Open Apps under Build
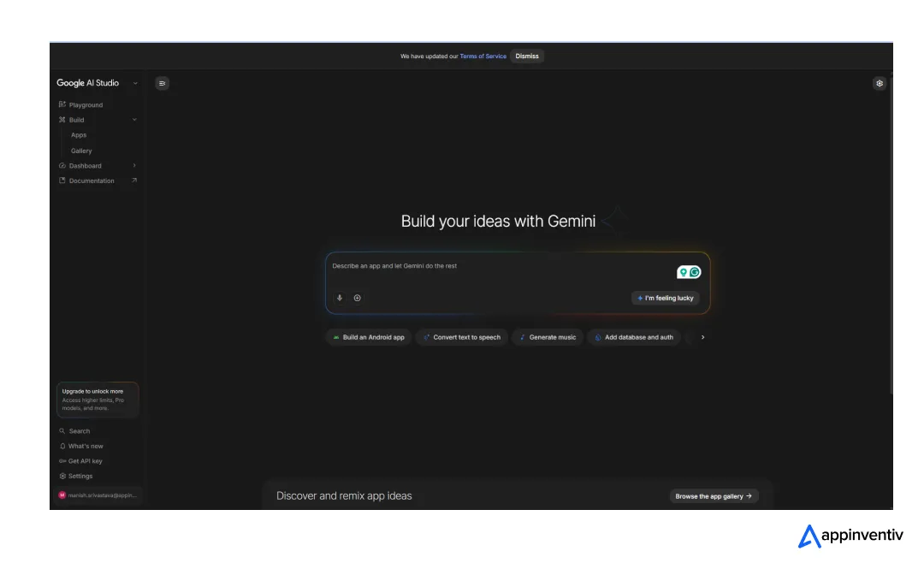 coord(79,135)
